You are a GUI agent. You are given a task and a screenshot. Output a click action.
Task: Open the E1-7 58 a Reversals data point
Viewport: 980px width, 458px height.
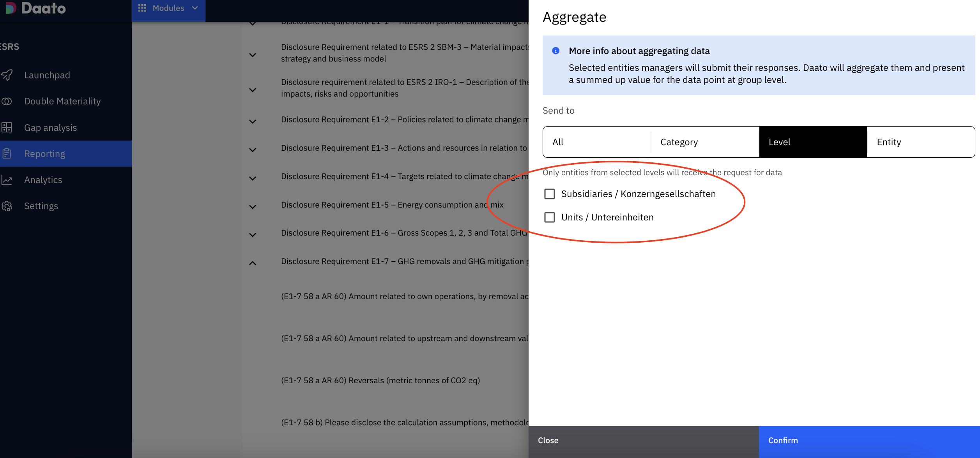pyautogui.click(x=380, y=380)
